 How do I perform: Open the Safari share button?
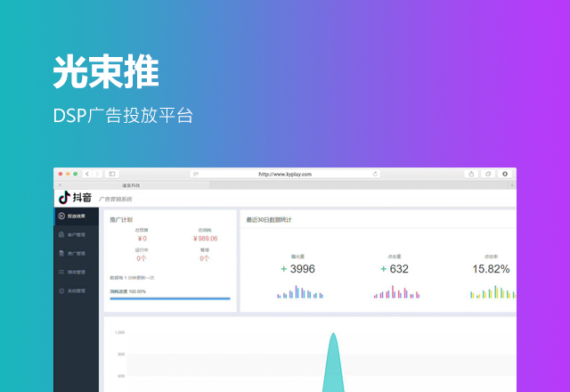pyautogui.click(x=471, y=174)
